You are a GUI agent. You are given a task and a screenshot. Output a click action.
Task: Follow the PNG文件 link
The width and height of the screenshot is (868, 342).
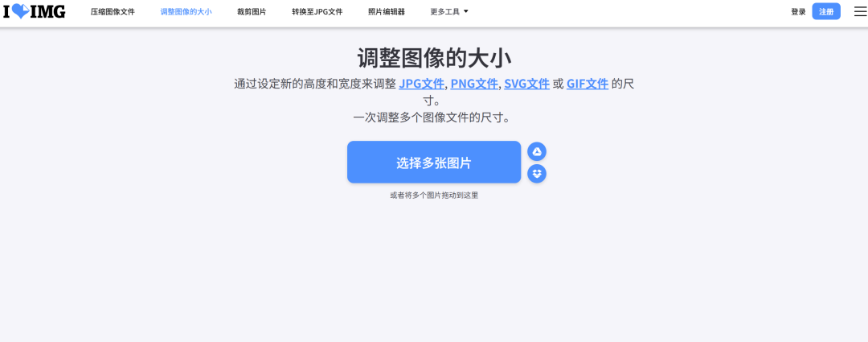coord(474,84)
